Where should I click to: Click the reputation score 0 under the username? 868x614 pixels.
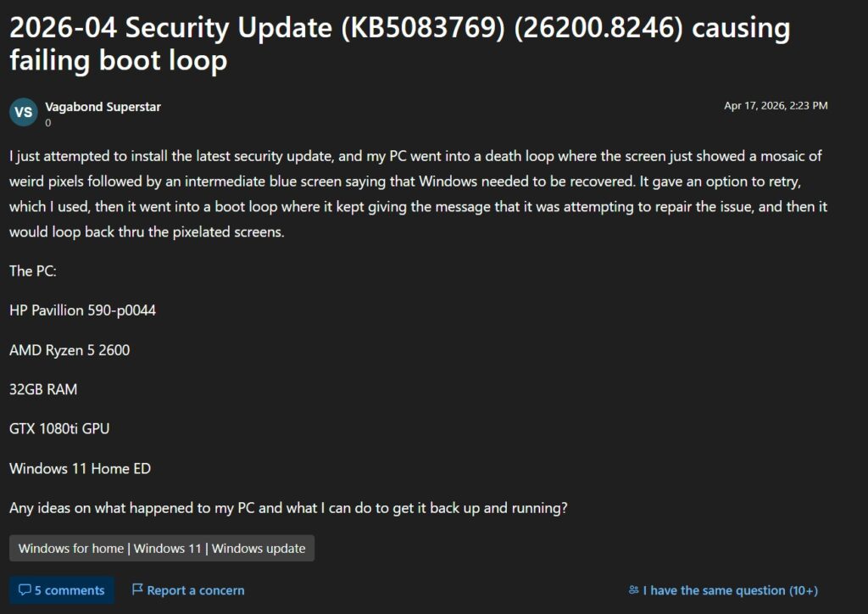coord(47,123)
